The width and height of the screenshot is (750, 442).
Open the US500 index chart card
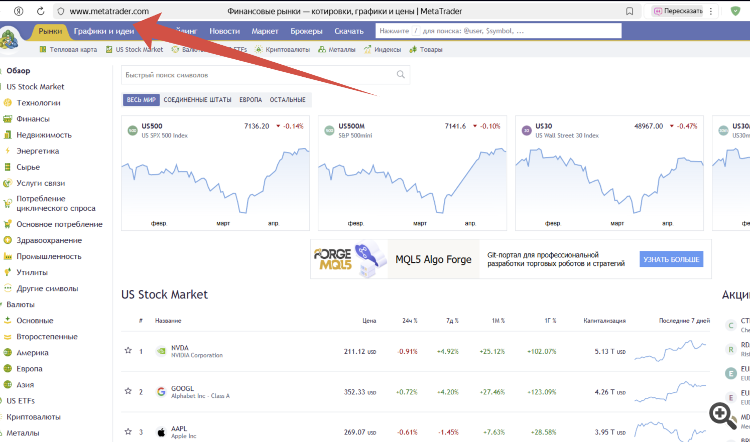coord(215,173)
